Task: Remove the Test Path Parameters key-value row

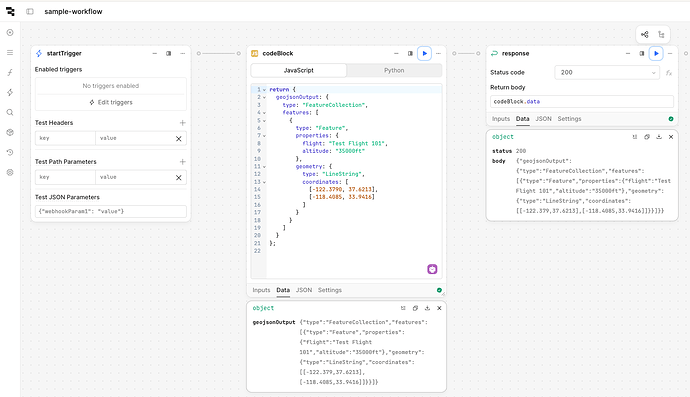Action: click(x=179, y=178)
